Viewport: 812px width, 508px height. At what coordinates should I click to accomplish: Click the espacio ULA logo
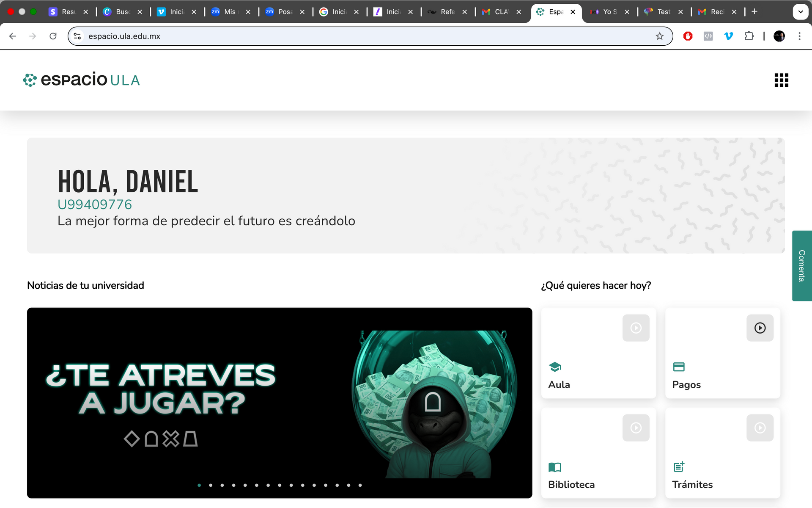[82, 80]
